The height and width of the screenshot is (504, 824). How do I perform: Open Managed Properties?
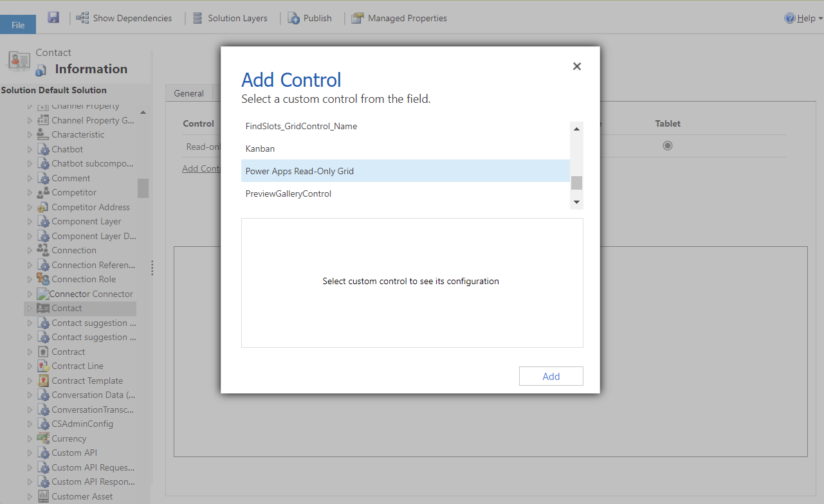[399, 18]
